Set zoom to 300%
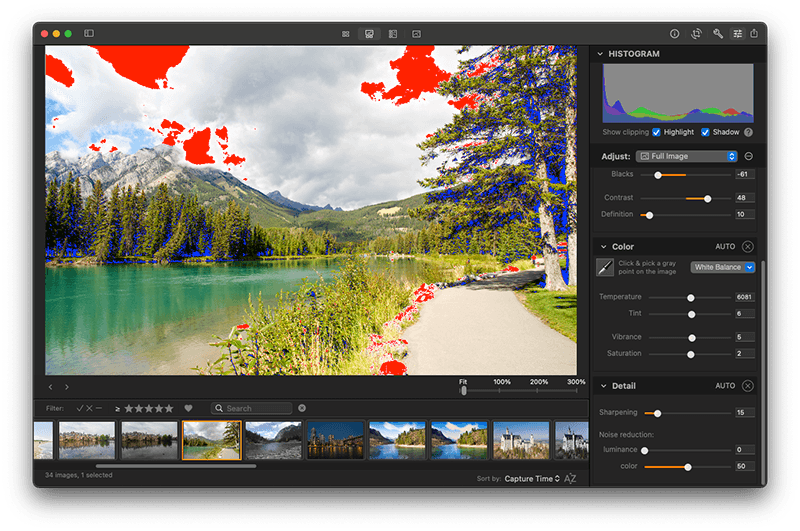Viewport: 800px width, 531px height. coord(576,382)
